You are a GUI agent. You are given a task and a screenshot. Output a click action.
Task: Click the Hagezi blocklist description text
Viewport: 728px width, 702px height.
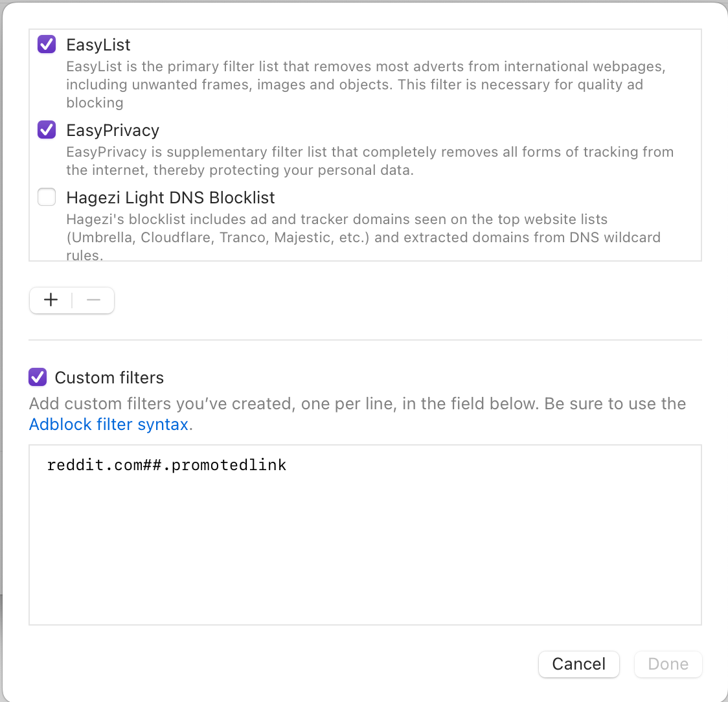coord(363,237)
